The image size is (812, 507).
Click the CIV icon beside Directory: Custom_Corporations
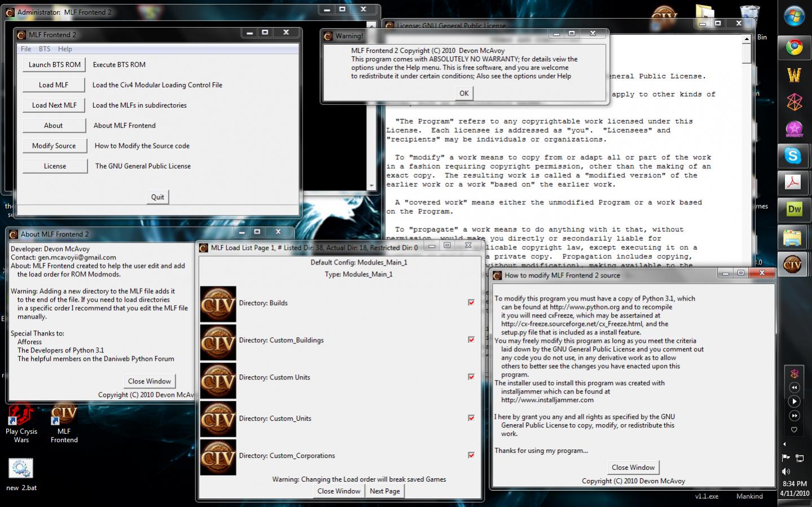[x=218, y=457]
